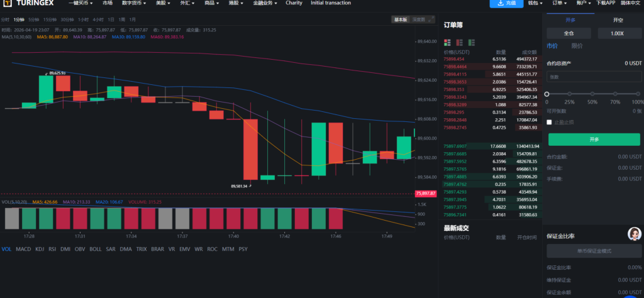Click the 张数 quantity input field
Image resolution: width=644 pixels, height=298 pixels.
pos(594,77)
